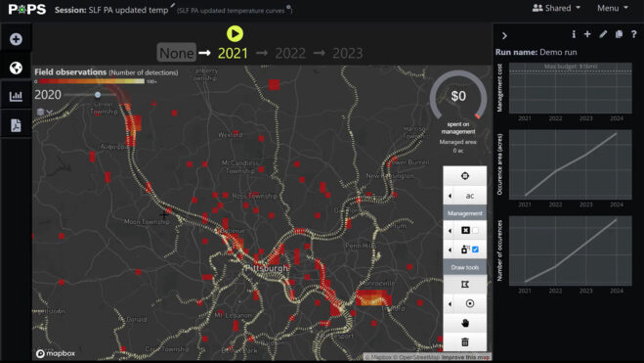The height and width of the screenshot is (363, 644).
Task: Expand the circle draw tool options arrow
Action: click(x=450, y=303)
